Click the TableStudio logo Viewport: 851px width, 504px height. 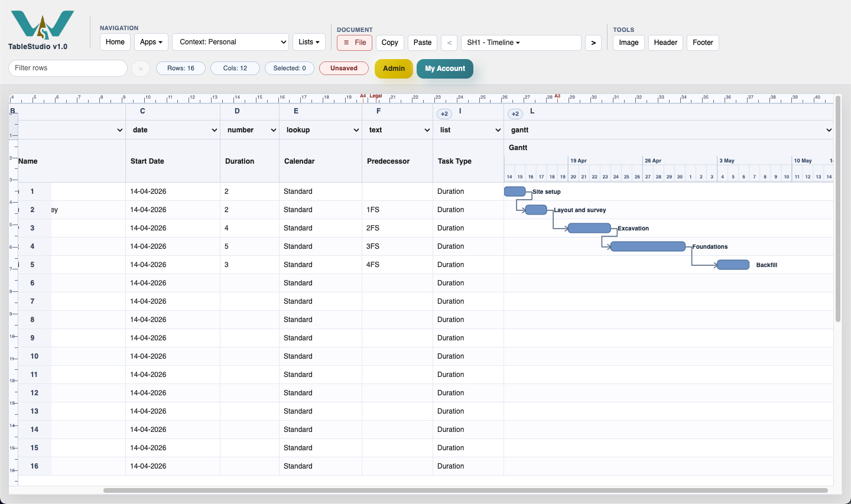click(42, 24)
